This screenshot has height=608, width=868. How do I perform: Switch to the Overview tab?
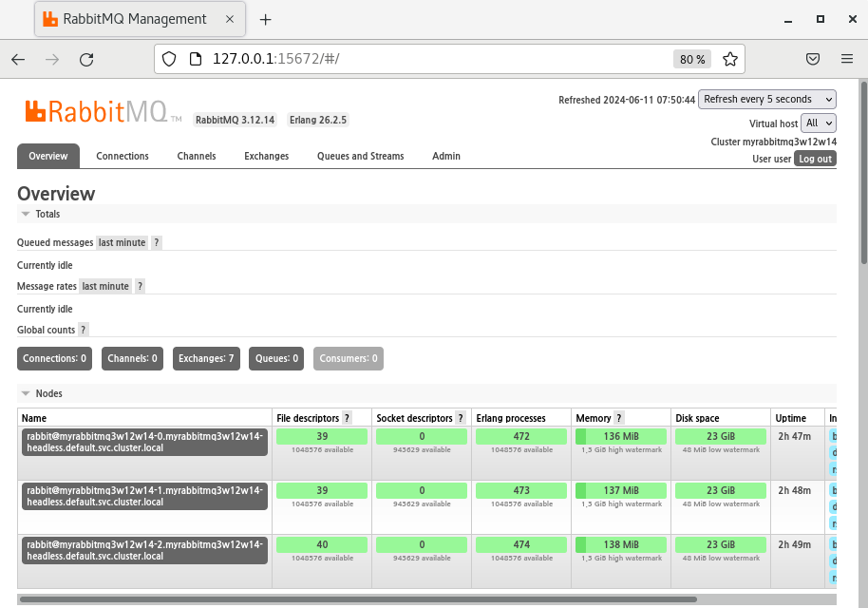point(48,156)
